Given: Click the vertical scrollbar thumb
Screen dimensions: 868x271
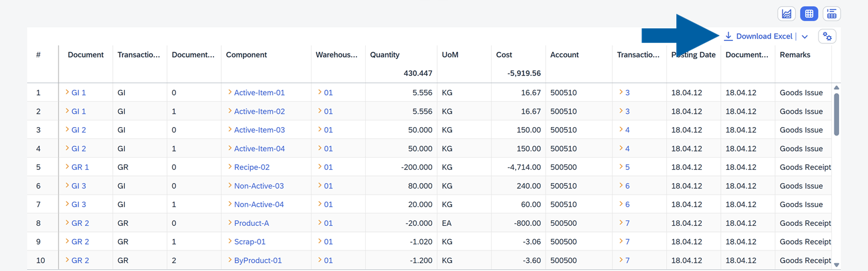Looking at the screenshot, I should 836,114.
